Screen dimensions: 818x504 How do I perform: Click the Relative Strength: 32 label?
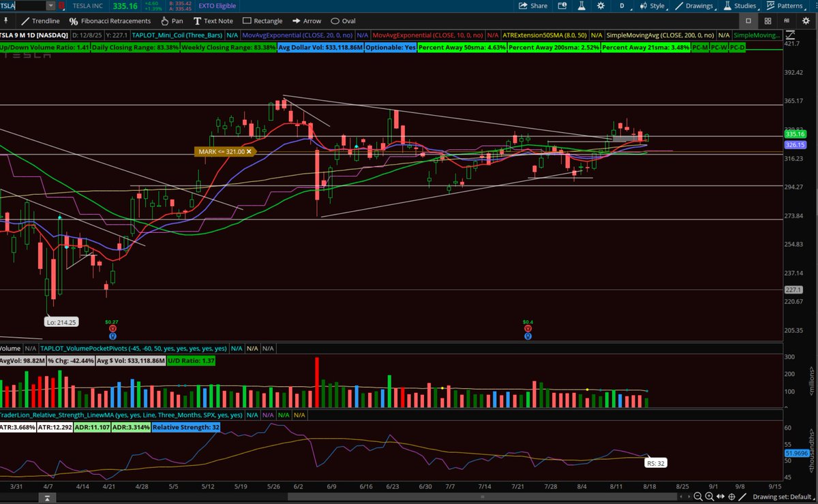pyautogui.click(x=185, y=427)
